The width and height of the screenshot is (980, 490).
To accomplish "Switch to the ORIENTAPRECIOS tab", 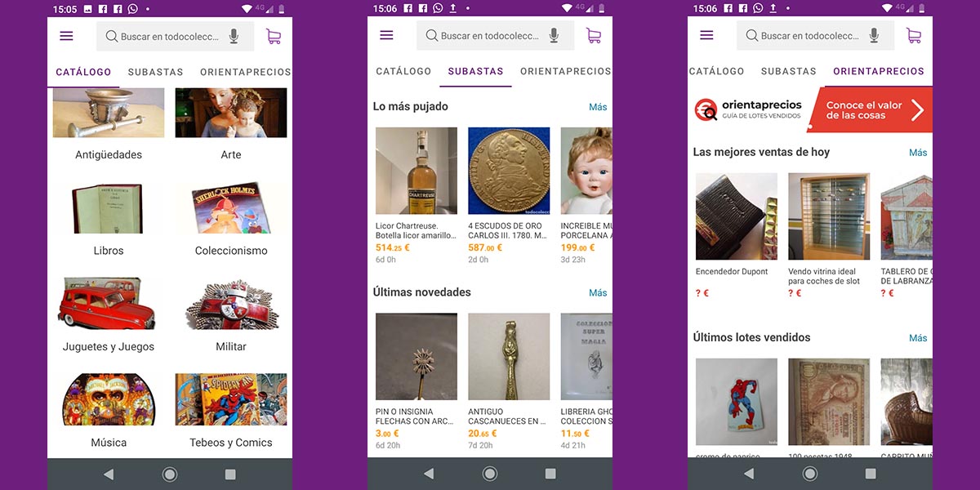I will pos(878,71).
